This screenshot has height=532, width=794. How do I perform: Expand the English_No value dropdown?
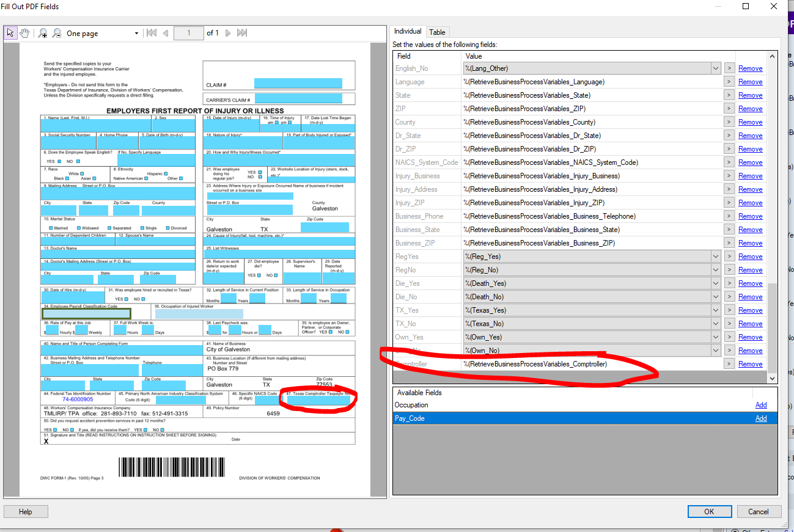pyautogui.click(x=716, y=68)
